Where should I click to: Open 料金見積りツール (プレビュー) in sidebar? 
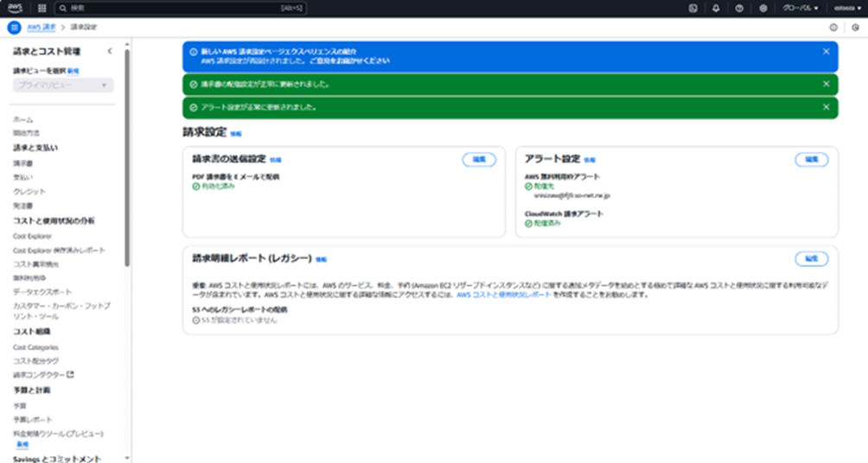click(58, 434)
